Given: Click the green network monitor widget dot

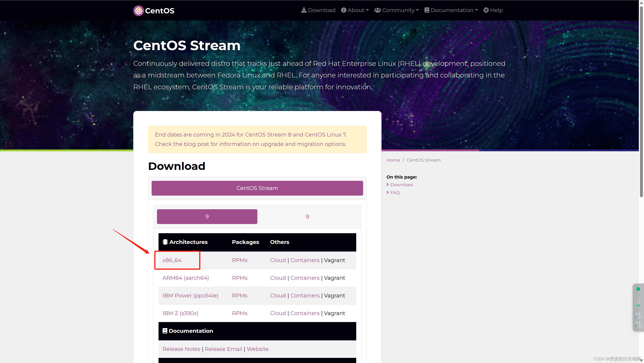Looking at the screenshot, I should [638, 289].
